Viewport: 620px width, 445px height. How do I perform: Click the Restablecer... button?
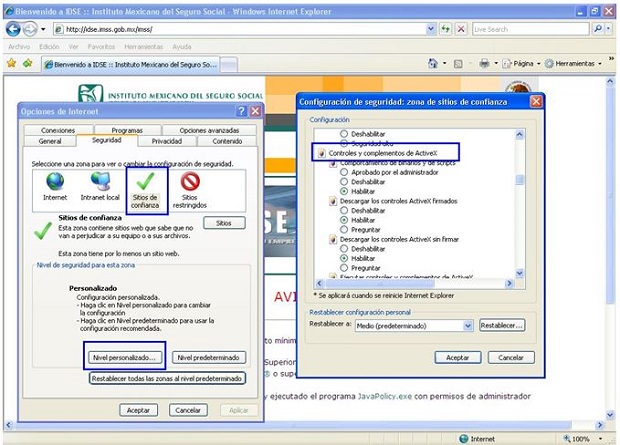click(502, 325)
